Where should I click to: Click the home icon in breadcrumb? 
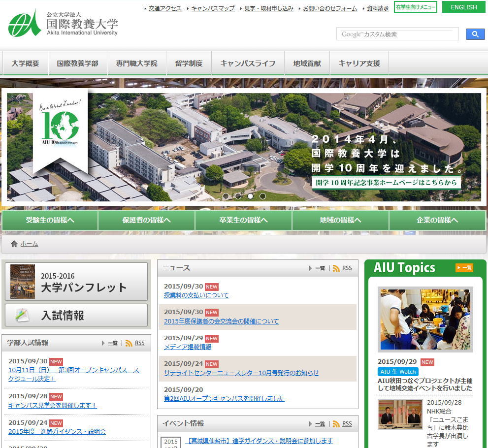click(14, 244)
